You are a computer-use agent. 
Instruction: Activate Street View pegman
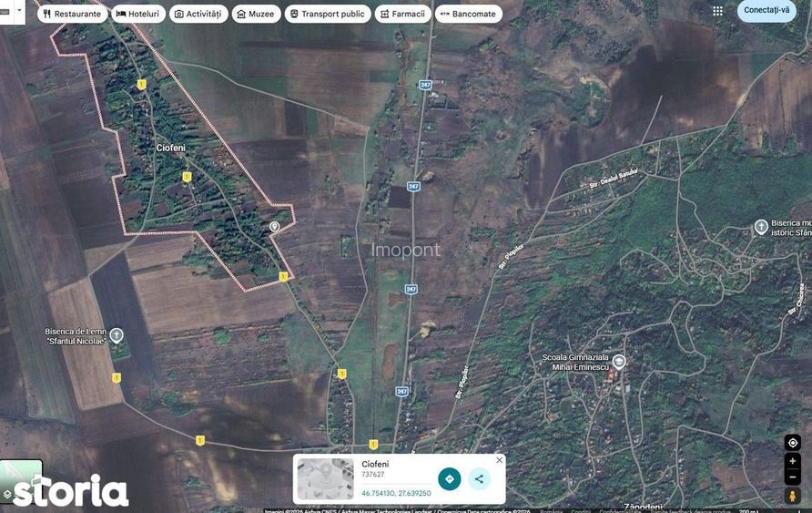792,496
